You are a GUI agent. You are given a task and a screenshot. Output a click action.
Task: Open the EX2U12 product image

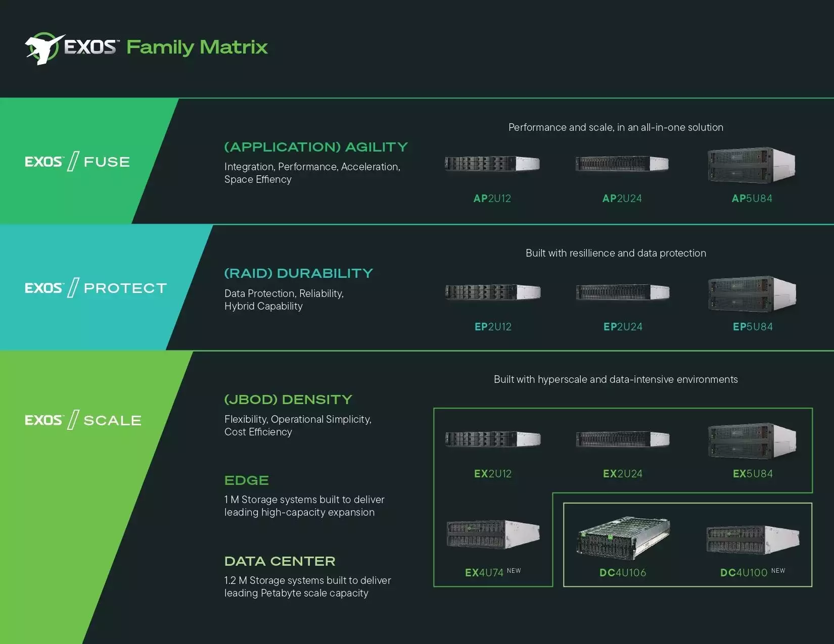coord(493,439)
